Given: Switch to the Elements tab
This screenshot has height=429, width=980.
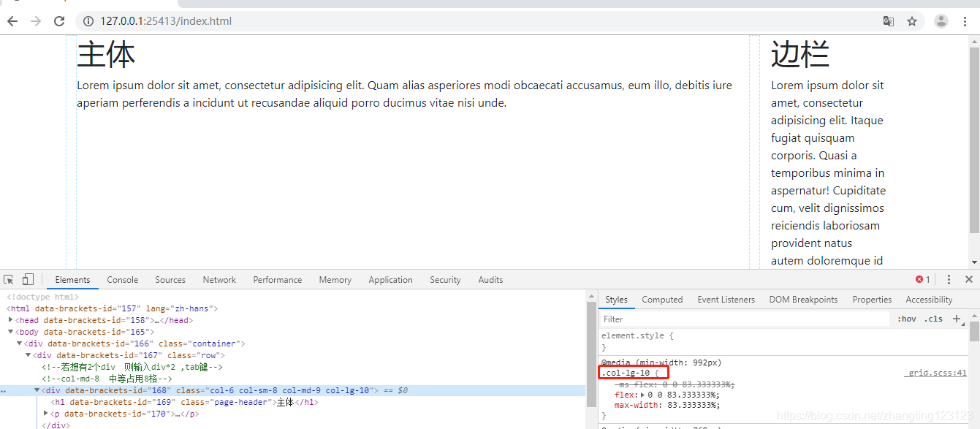Looking at the screenshot, I should click(72, 280).
